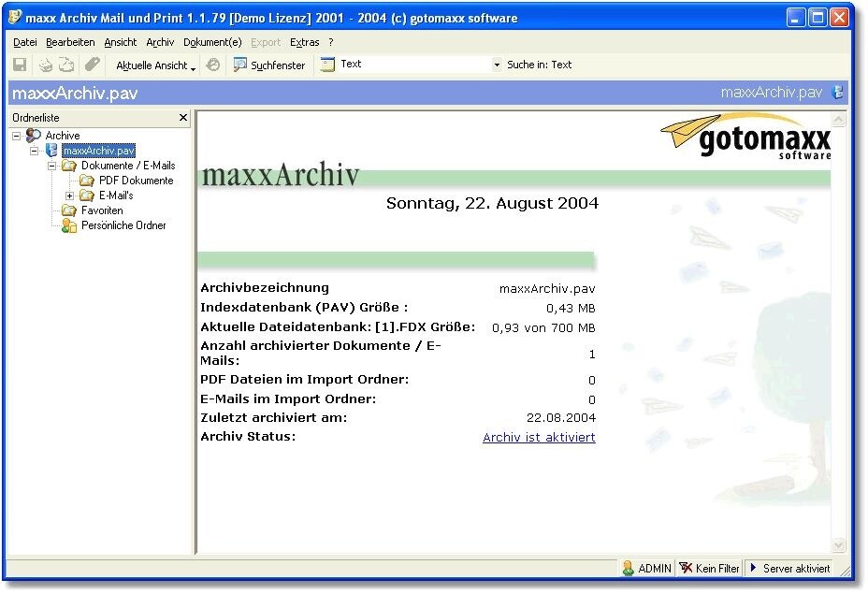Click the Server aktiviert arrow icon
Screen dimensions: 868x594
click(753, 568)
